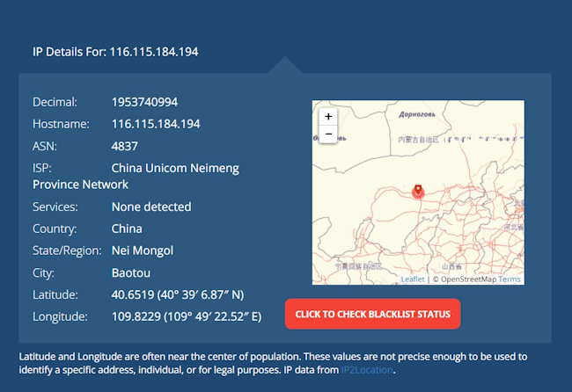The width and height of the screenshot is (572, 392).
Task: Click the OpenStreetMap attribution text
Action: (468, 279)
